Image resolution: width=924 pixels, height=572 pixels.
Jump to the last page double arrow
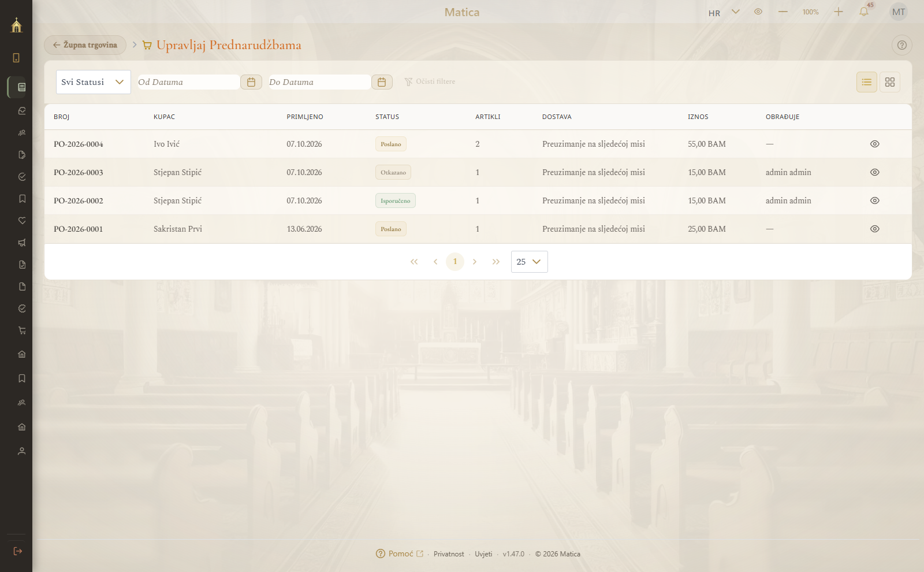click(496, 262)
